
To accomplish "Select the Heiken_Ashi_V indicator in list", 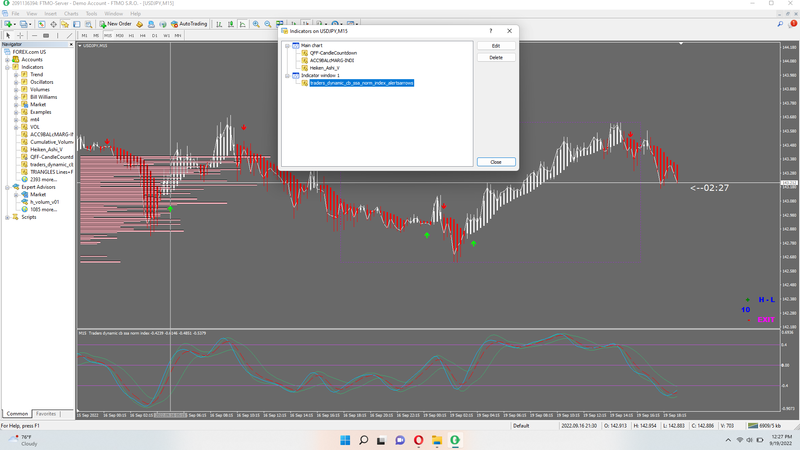I will [x=324, y=67].
